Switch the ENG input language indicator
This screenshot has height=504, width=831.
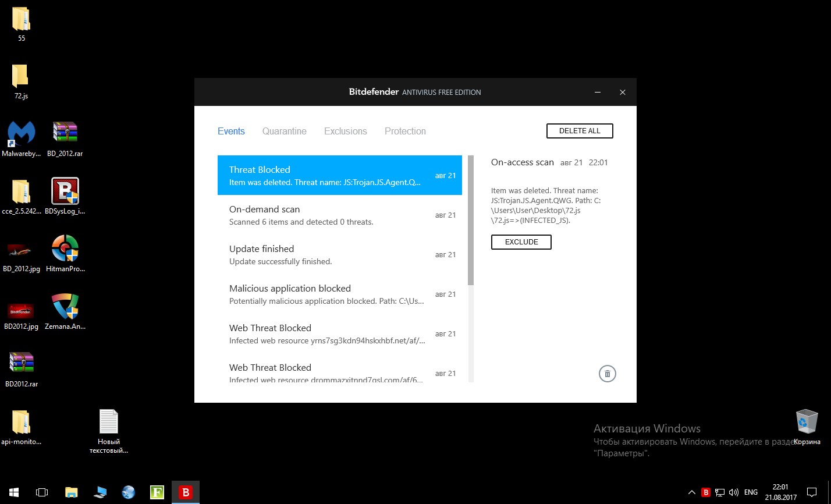751,492
